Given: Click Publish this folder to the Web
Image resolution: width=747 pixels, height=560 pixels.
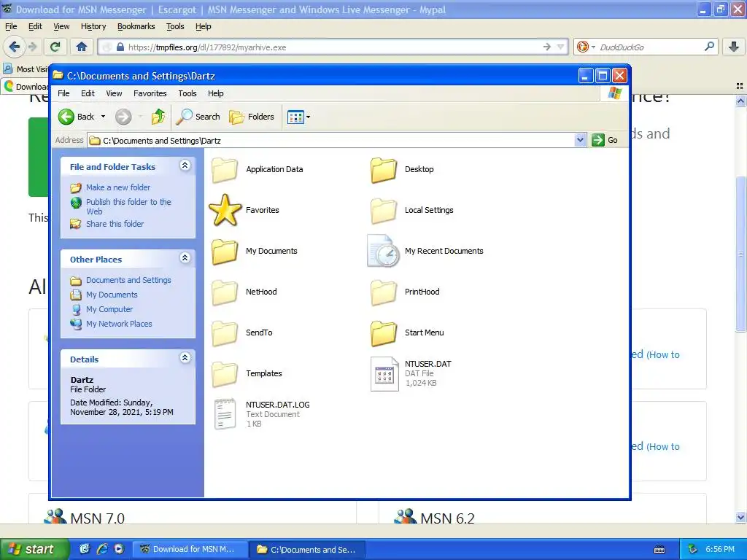Looking at the screenshot, I should click(128, 206).
